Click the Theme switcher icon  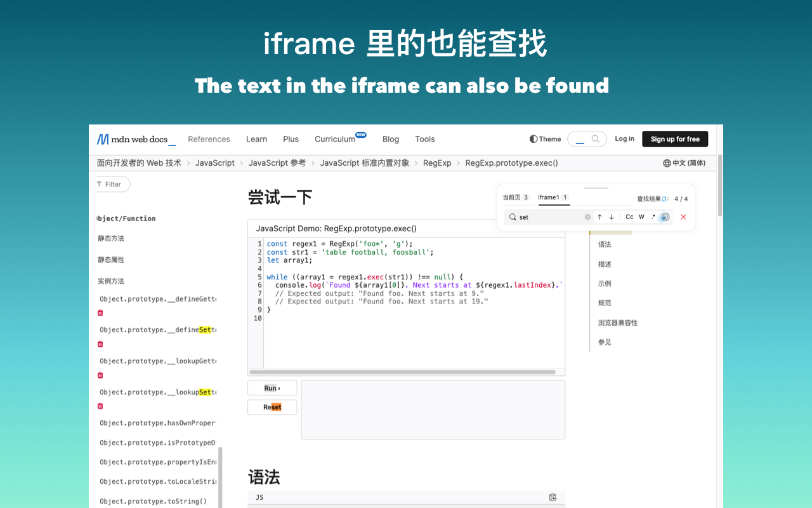click(534, 139)
